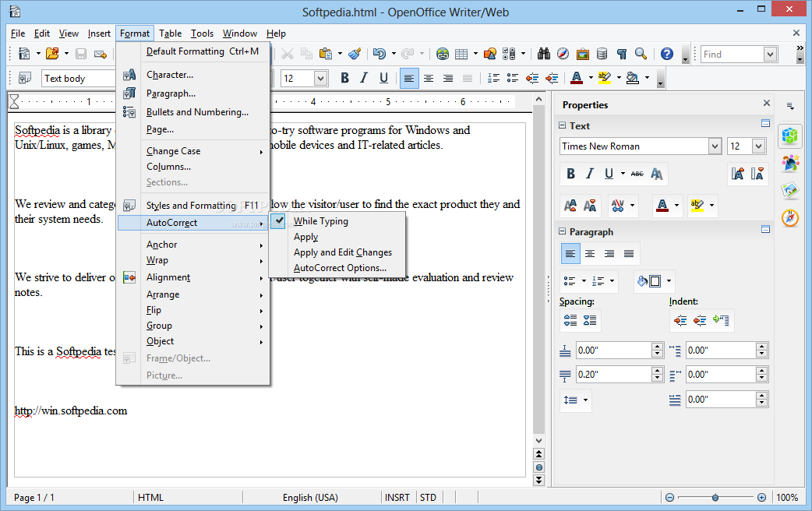The width and height of the screenshot is (812, 511).
Task: Click the Save document icon
Action: [81, 54]
